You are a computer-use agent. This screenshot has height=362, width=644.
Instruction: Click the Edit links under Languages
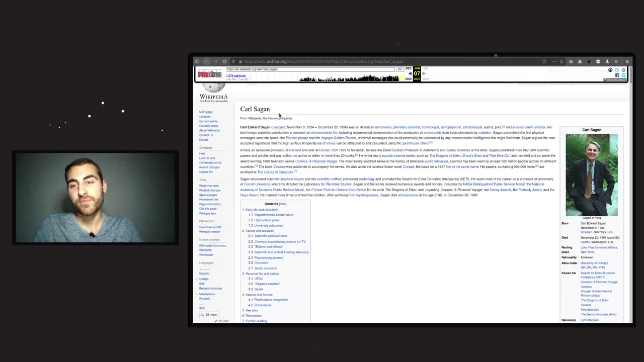point(222,321)
